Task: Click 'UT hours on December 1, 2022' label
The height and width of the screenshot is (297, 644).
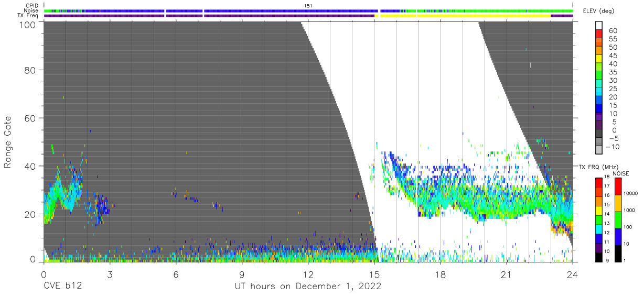Action: coord(308,286)
